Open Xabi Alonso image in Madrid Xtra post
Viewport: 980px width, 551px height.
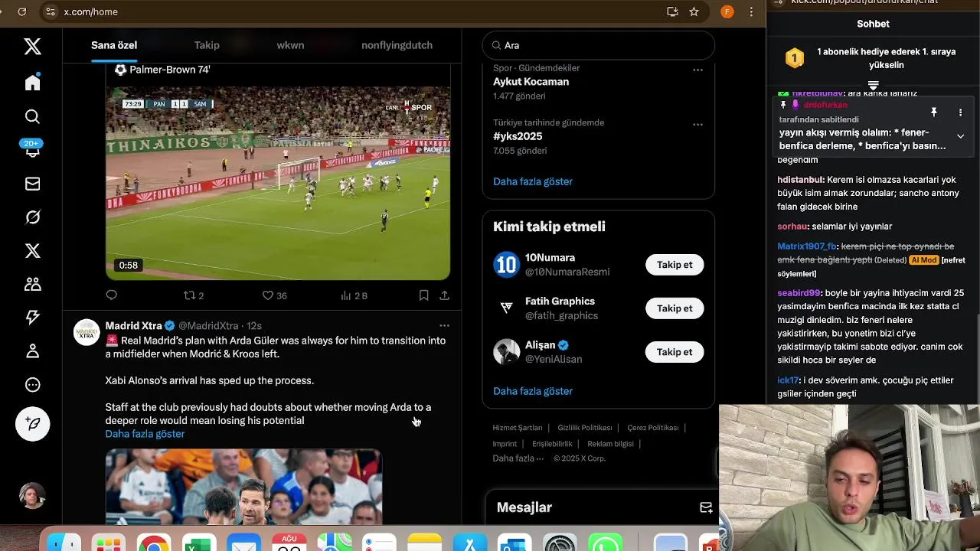click(243, 486)
